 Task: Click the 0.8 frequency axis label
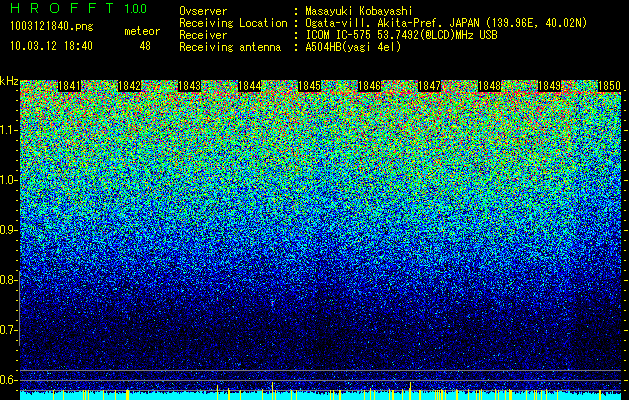pos(8,280)
